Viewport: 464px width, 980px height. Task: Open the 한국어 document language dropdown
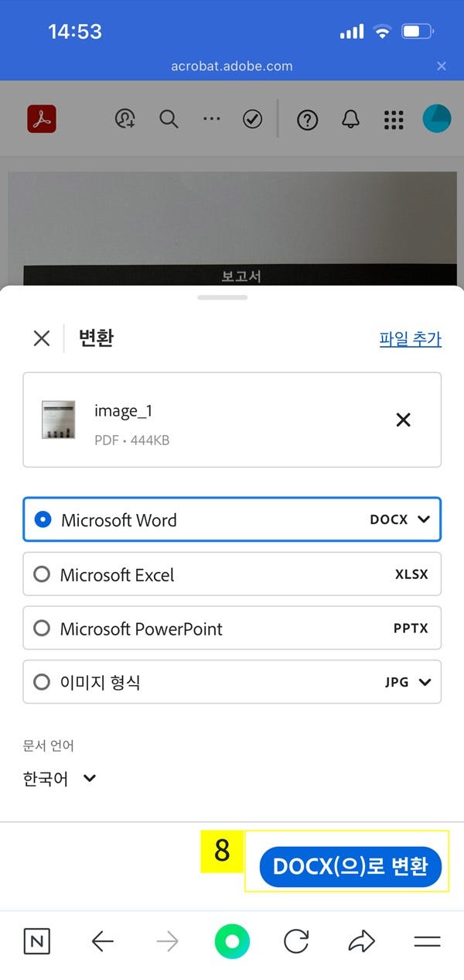[60, 780]
